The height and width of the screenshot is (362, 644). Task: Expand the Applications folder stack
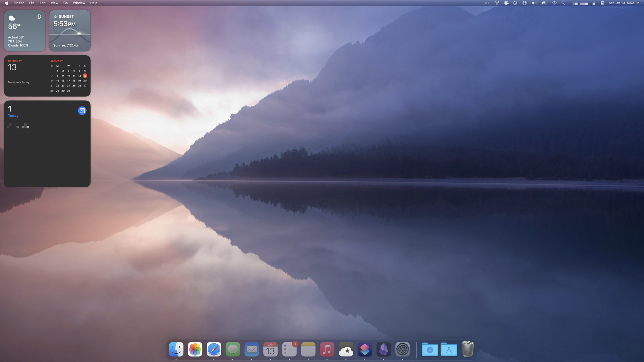449,349
